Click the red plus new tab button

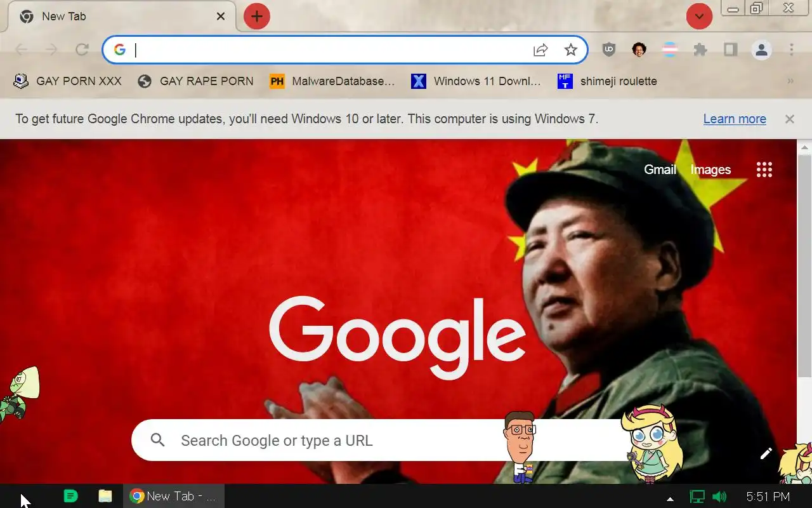tap(257, 17)
